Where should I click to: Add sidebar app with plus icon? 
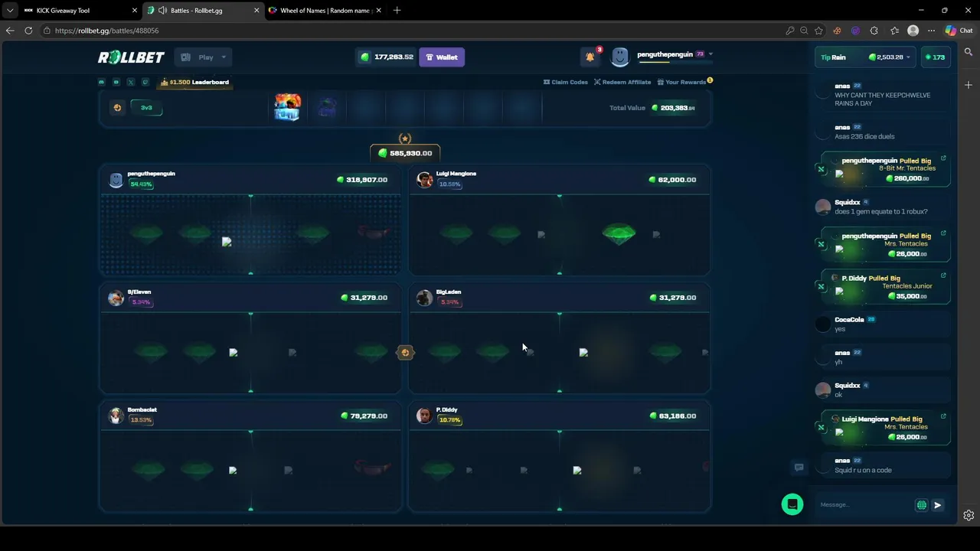(969, 85)
